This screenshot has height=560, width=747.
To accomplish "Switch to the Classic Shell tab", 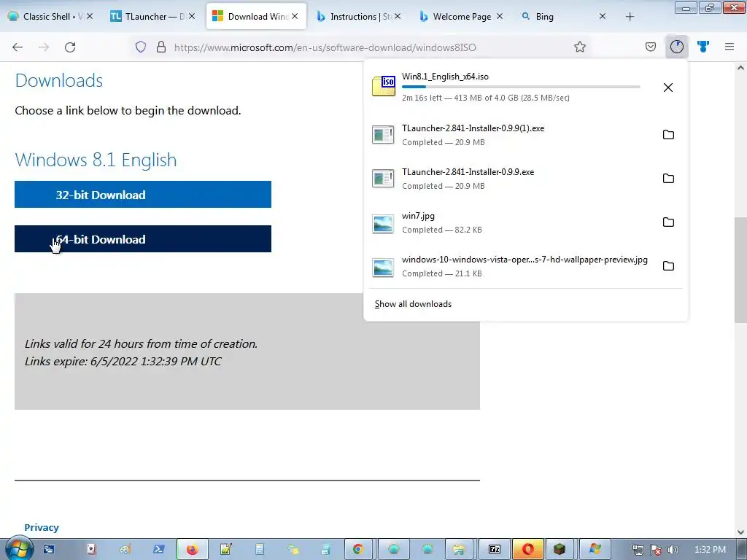I will (x=51, y=16).
